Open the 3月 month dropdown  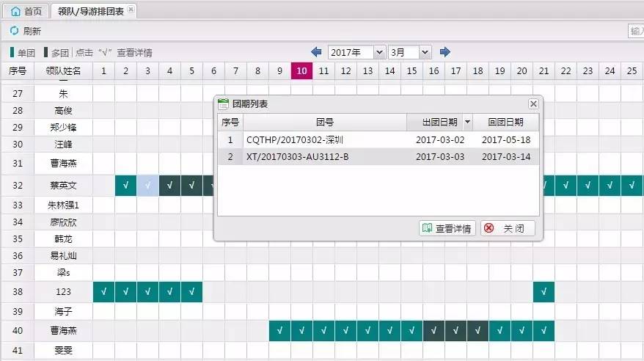click(409, 52)
